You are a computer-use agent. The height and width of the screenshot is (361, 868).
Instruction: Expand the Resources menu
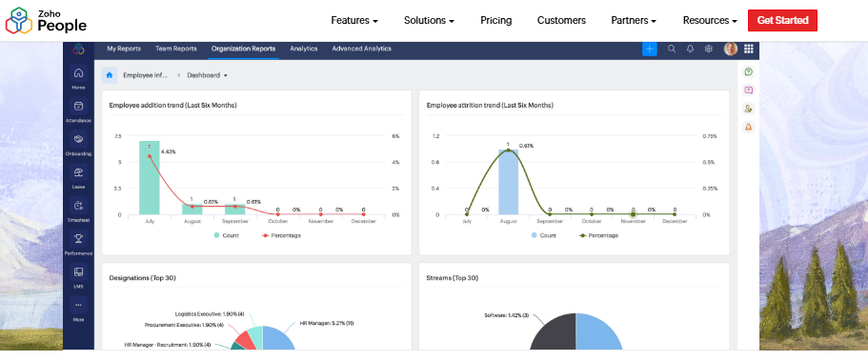point(710,21)
